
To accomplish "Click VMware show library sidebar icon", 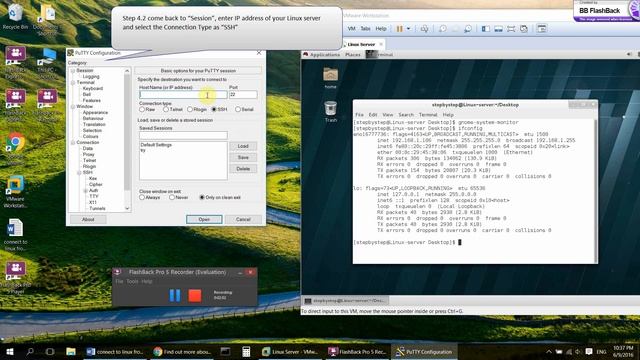I will (x=486, y=29).
